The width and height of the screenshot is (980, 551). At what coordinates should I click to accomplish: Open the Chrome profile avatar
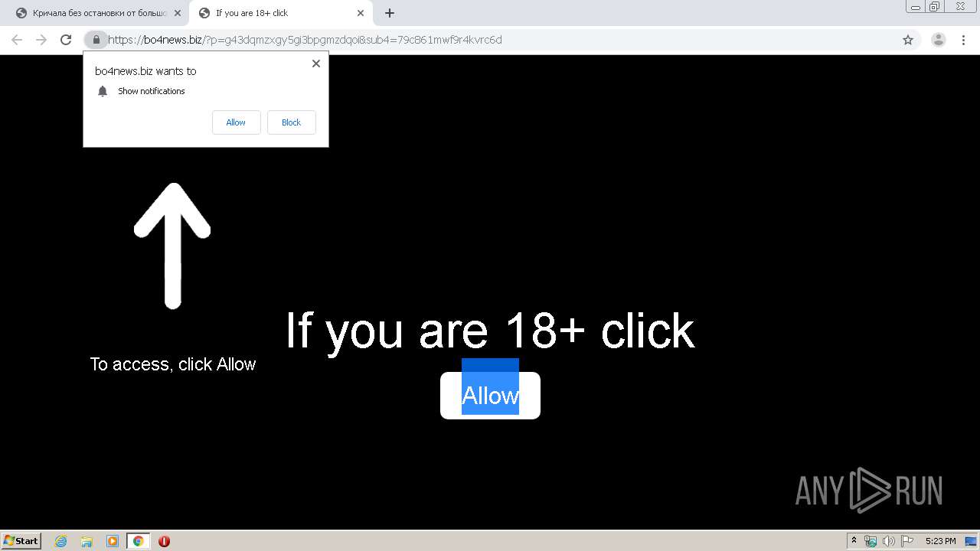coord(939,40)
